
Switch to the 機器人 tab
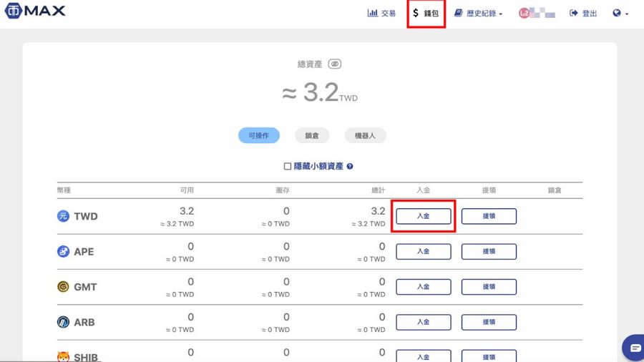(365, 135)
